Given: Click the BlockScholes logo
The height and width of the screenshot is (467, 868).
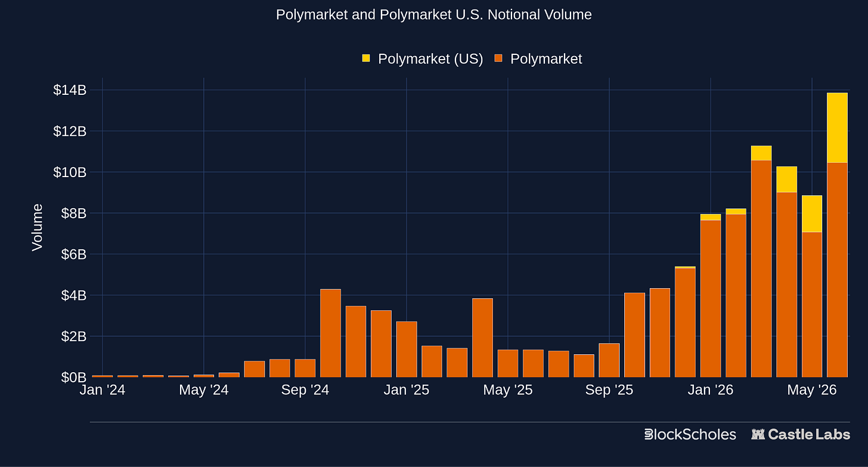Looking at the screenshot, I should (x=690, y=434).
